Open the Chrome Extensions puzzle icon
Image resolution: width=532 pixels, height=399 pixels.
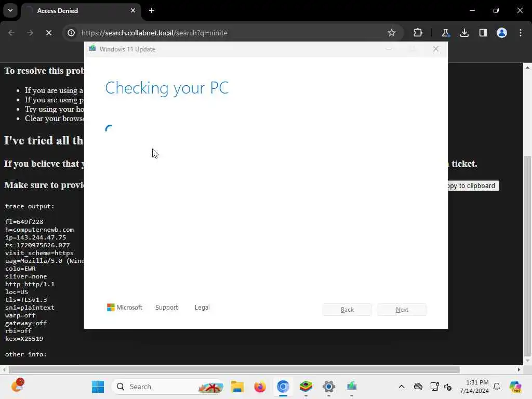(x=418, y=33)
